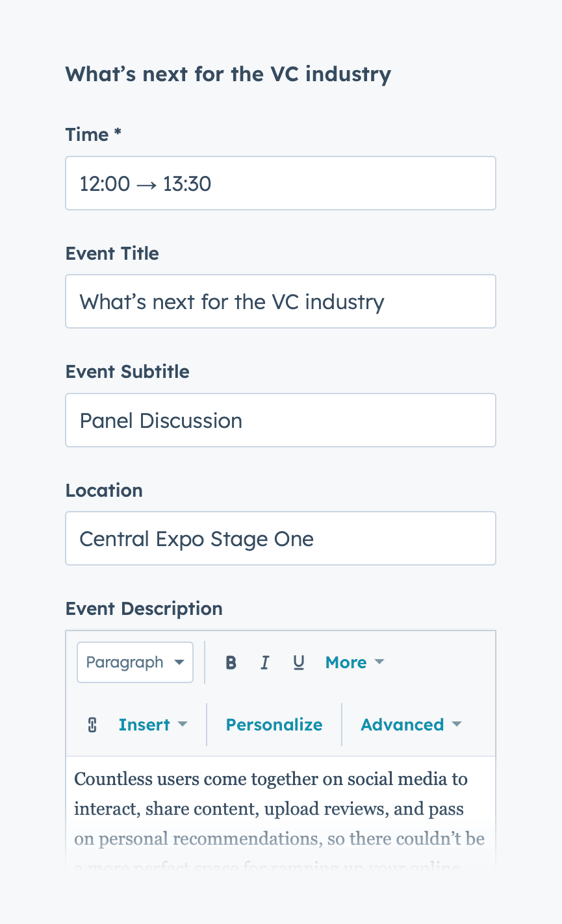
Task: Place cursor in the Event Description text body
Action: coord(281,809)
